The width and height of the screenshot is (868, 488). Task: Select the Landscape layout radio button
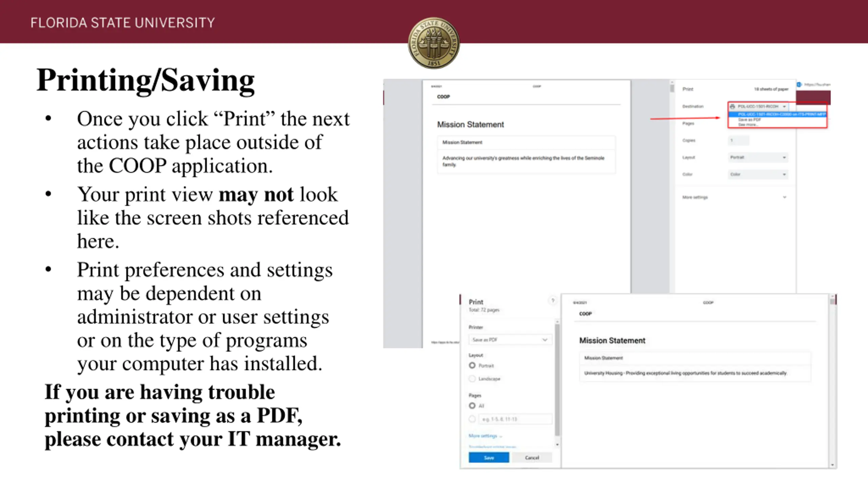(x=472, y=379)
